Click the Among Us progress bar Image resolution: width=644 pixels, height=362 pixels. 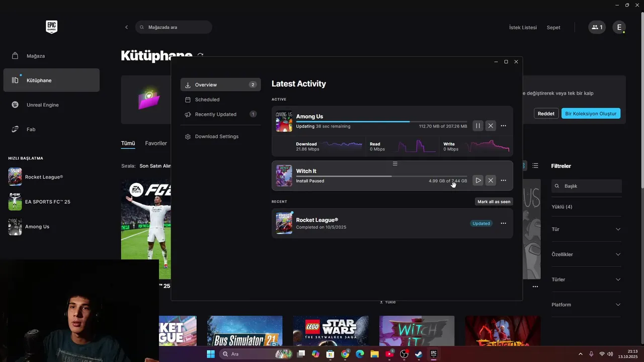381,122
